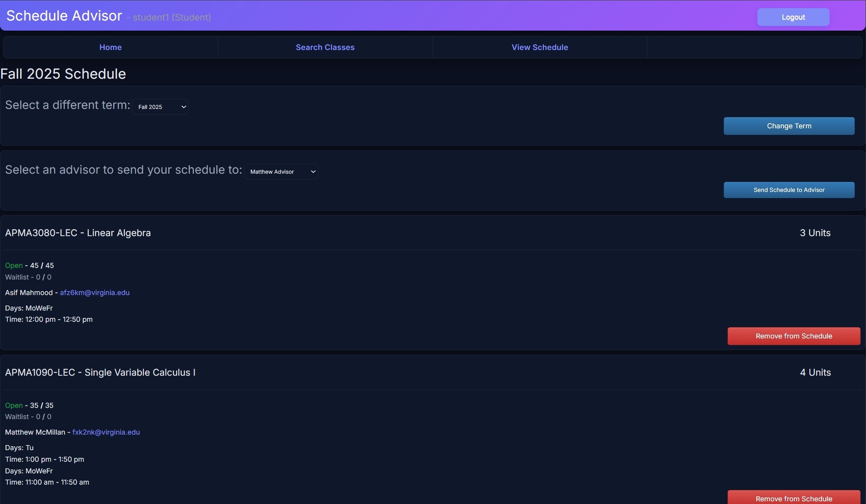Go to the Home tab
This screenshot has height=504, width=866.
click(110, 47)
